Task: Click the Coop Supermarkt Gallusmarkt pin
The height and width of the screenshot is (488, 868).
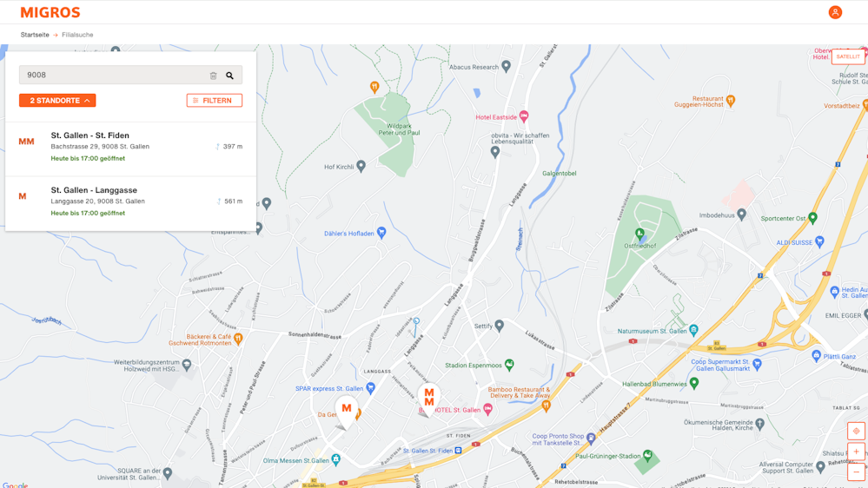Action: (758, 364)
